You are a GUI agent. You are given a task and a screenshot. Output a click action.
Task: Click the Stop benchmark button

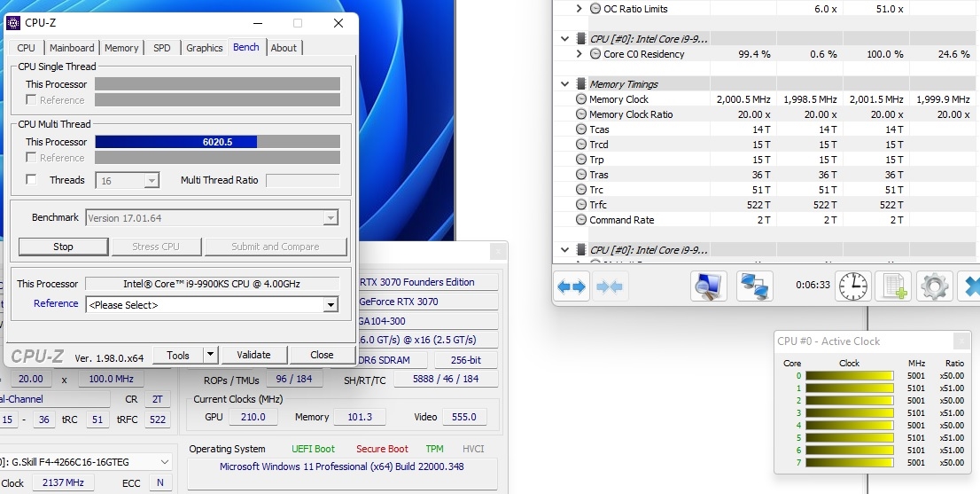(x=63, y=247)
